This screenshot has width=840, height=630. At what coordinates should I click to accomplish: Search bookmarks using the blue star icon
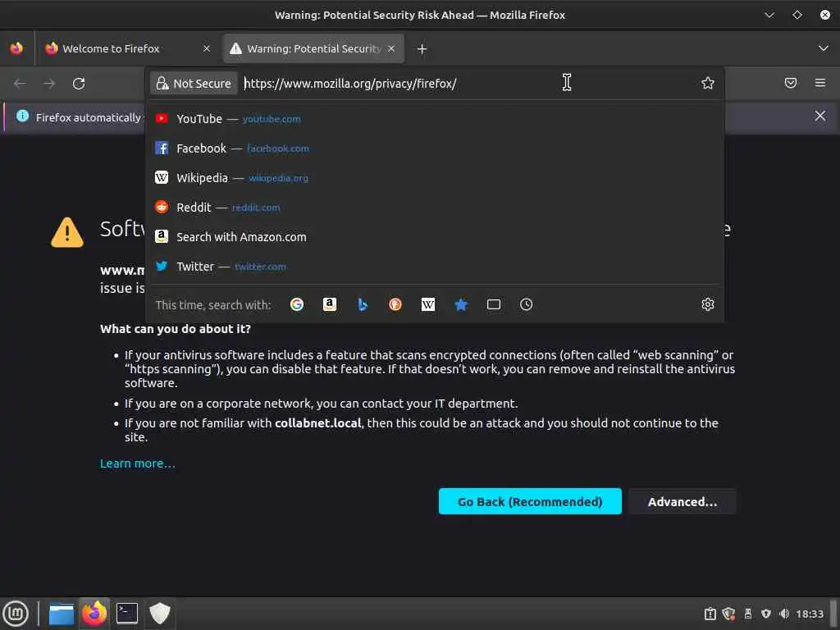point(461,305)
